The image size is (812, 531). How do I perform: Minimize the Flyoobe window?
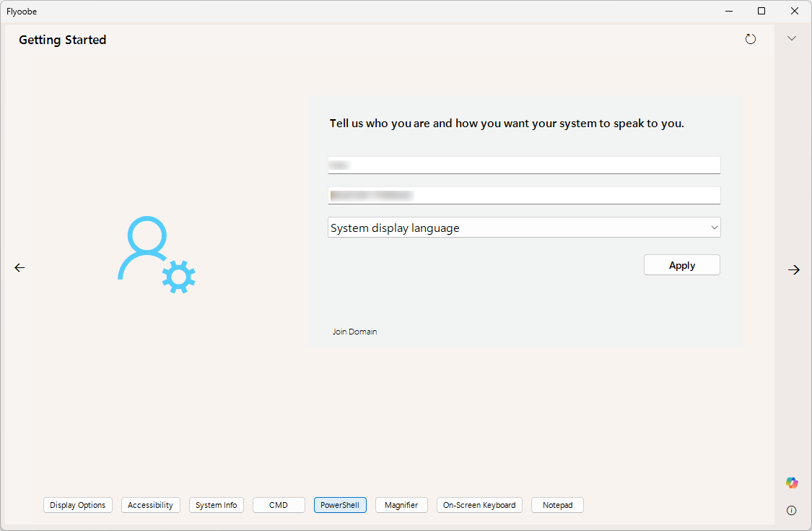(x=728, y=11)
